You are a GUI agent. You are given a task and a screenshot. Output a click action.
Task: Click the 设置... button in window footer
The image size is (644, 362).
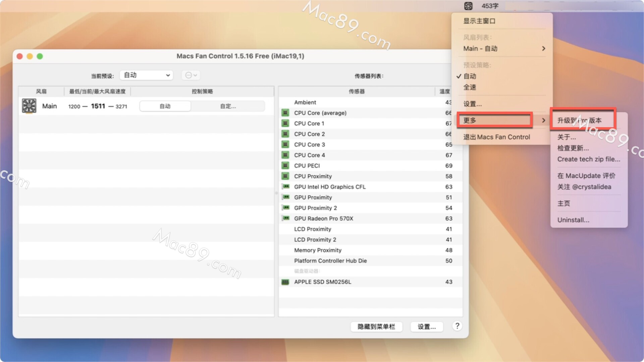(x=427, y=326)
